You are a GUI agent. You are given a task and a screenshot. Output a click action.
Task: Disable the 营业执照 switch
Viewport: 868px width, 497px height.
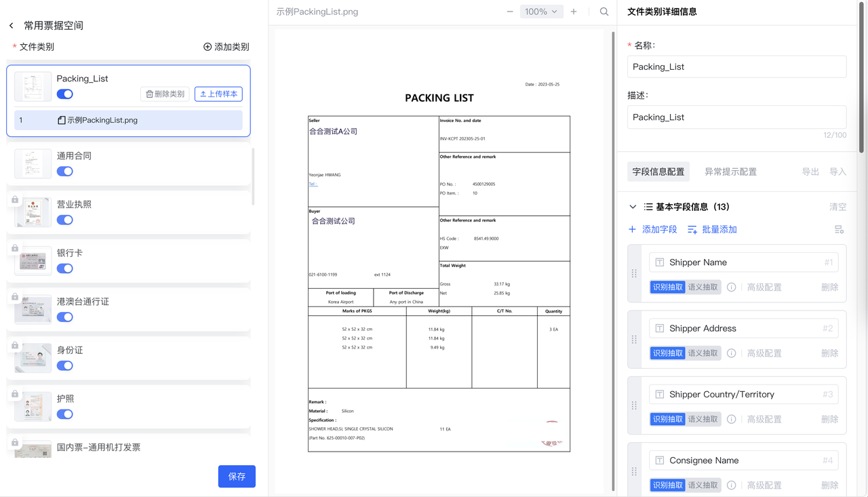pos(64,220)
